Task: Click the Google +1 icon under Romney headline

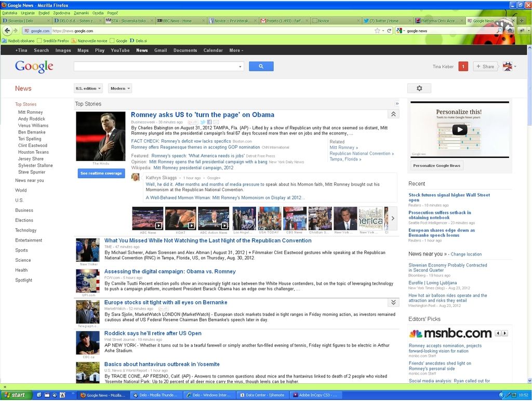Action: [x=193, y=122]
